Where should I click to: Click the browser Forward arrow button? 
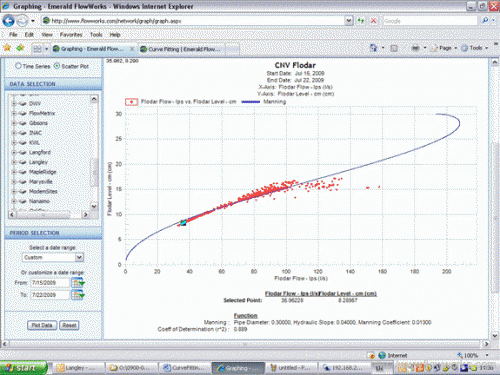coord(22,21)
